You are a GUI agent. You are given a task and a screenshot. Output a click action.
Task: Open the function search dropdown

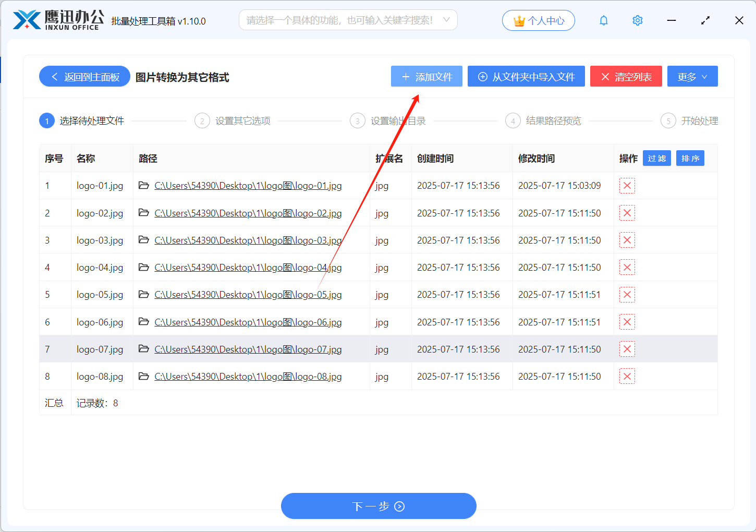348,20
